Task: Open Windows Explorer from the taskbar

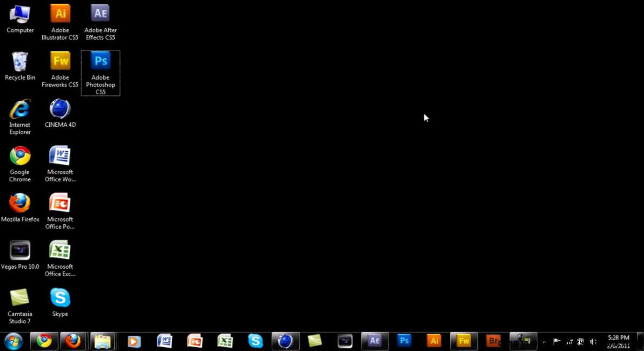Action: tap(102, 341)
